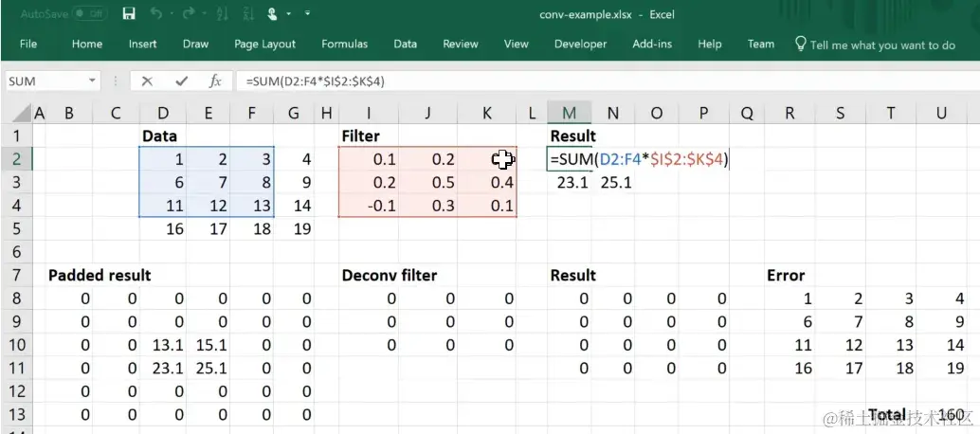Click the filter cell containing 0.4

point(487,182)
